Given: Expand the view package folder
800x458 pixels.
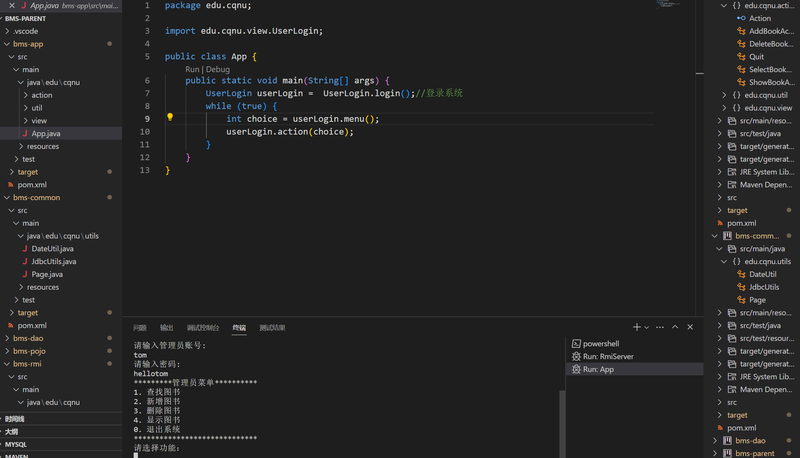Looking at the screenshot, I should tap(26, 120).
